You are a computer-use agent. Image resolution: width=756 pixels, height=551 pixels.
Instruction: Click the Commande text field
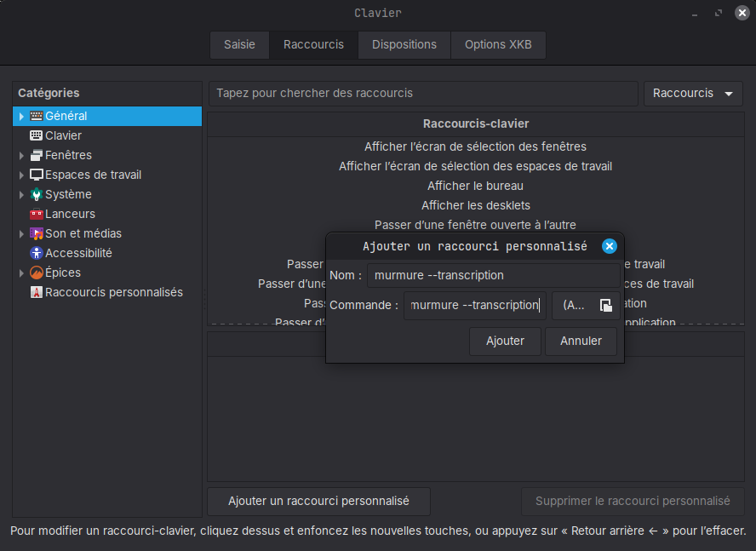tap(475, 306)
